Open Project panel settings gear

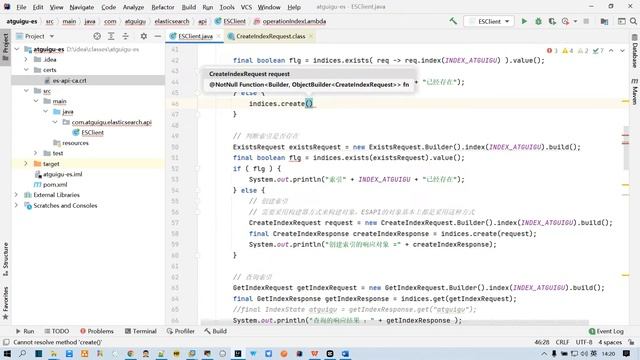pyautogui.click(x=144, y=36)
